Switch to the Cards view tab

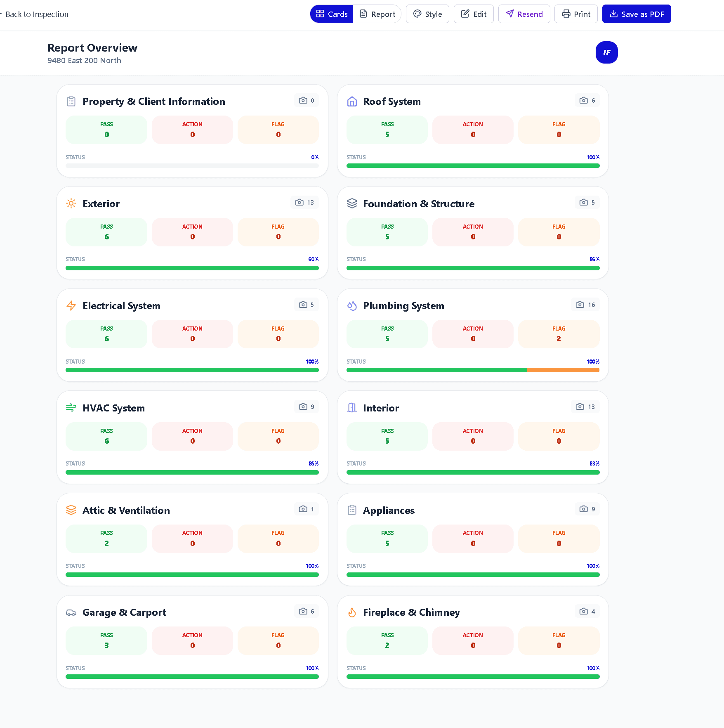coord(332,14)
